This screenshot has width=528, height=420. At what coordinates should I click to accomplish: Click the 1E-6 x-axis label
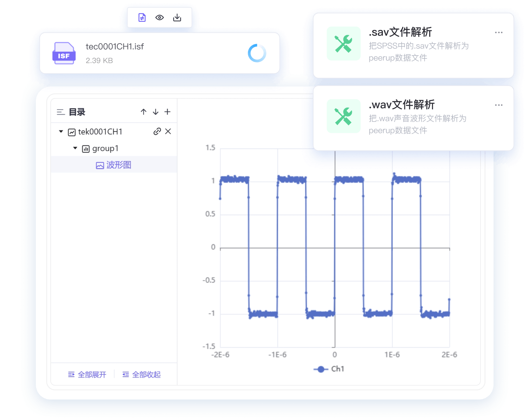[x=392, y=355]
